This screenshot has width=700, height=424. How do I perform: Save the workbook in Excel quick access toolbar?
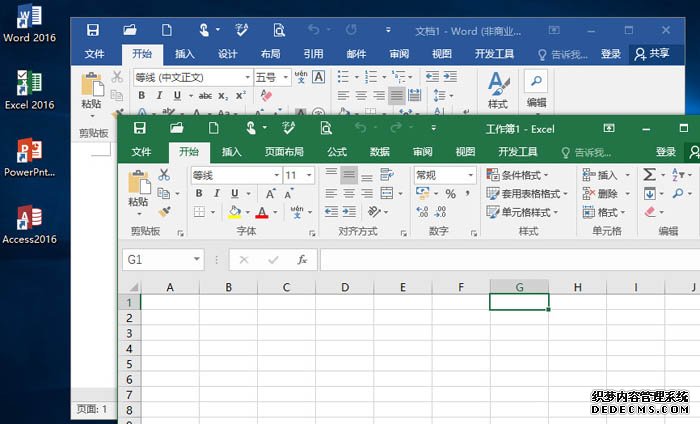pos(140,129)
